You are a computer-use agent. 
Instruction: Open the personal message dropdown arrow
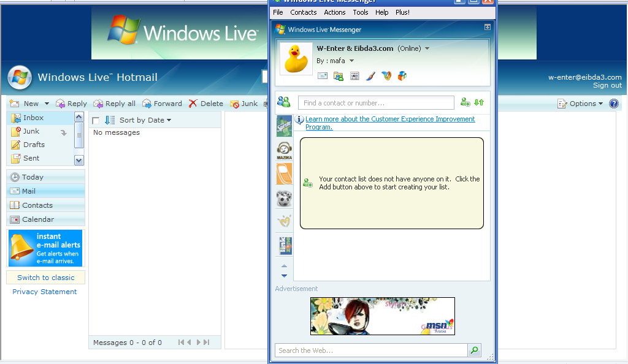coord(351,61)
